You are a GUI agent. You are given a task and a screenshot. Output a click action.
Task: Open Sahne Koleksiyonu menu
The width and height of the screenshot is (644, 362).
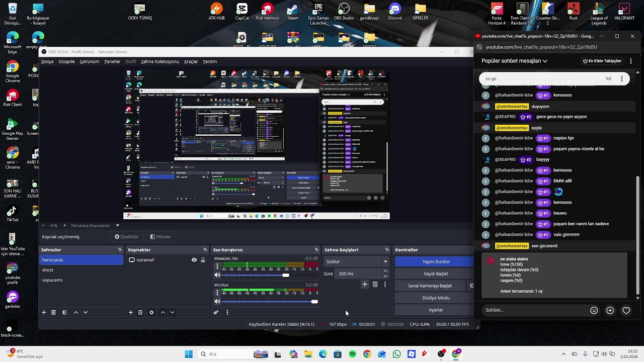click(160, 61)
